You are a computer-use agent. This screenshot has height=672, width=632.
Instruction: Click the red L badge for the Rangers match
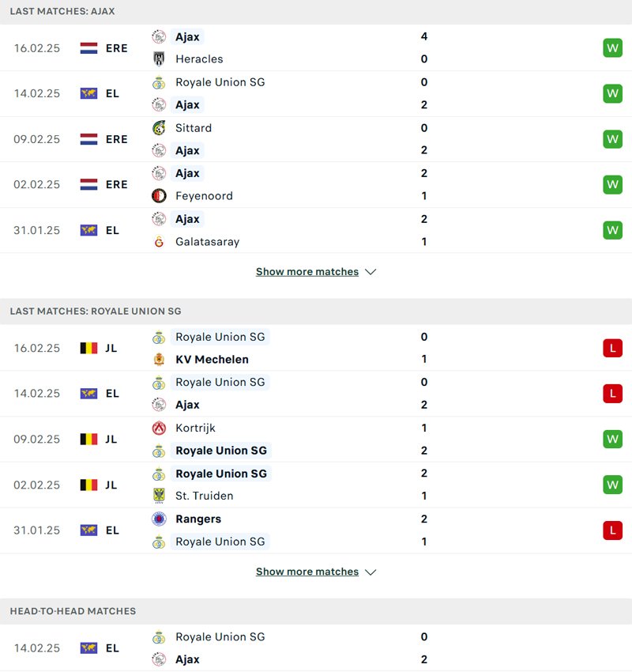(612, 530)
